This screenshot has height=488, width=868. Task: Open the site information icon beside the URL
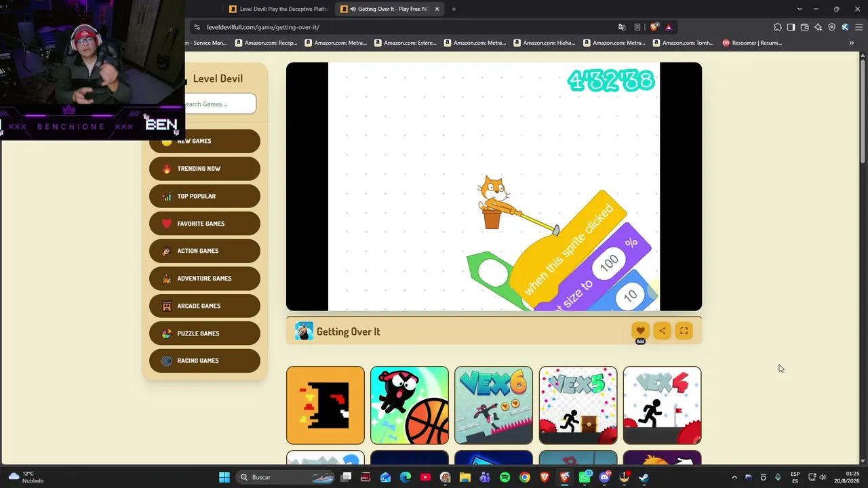[x=197, y=27]
